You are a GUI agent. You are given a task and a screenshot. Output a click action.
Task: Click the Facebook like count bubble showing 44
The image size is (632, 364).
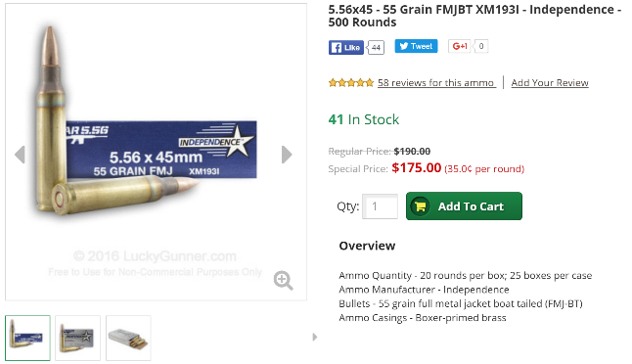[376, 48]
